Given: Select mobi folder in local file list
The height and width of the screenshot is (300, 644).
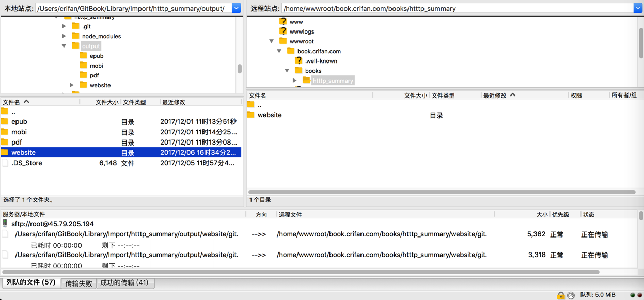Looking at the screenshot, I should [x=121, y=132].
